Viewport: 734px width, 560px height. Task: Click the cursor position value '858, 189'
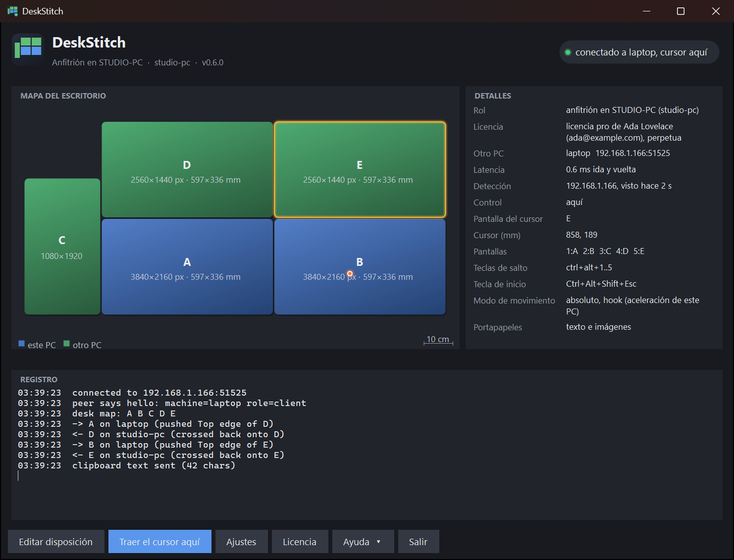tap(582, 235)
